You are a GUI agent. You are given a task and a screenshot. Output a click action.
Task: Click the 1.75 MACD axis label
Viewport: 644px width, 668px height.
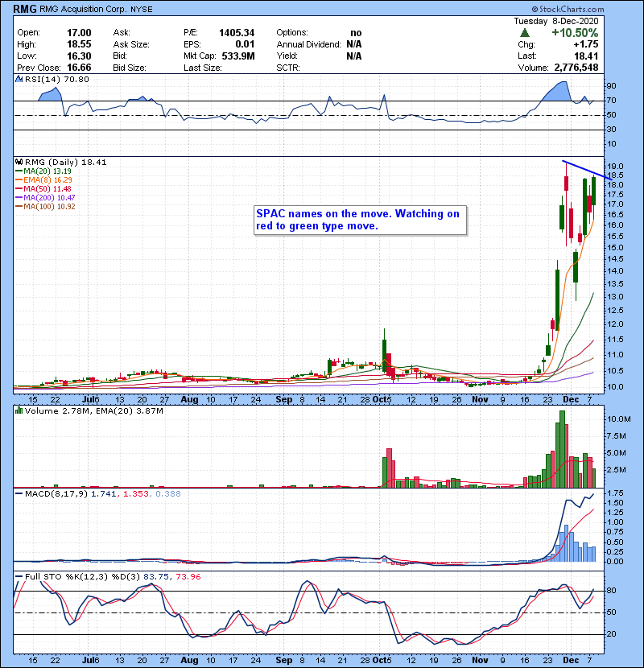pos(616,493)
